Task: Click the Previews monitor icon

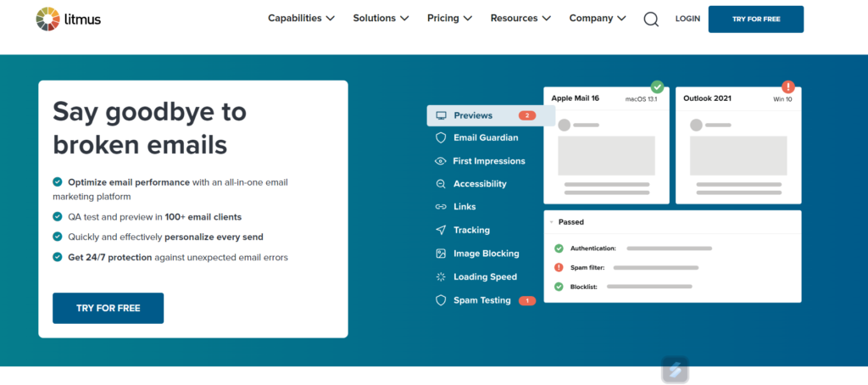Action: 441,116
